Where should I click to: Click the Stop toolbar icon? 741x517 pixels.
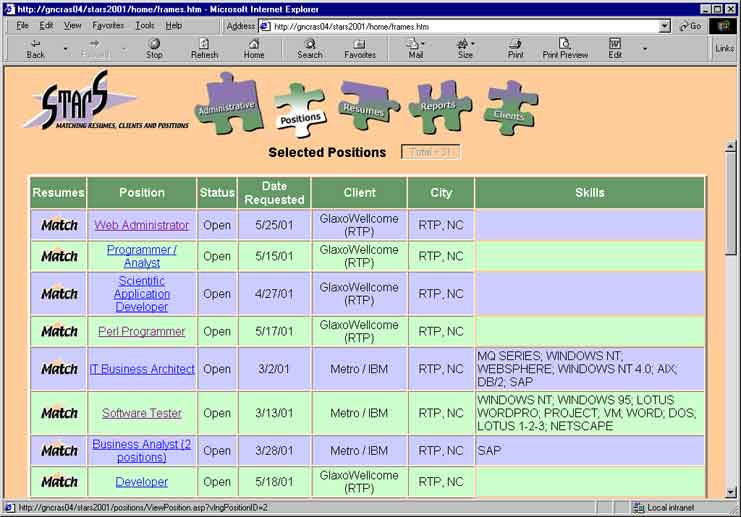[154, 49]
